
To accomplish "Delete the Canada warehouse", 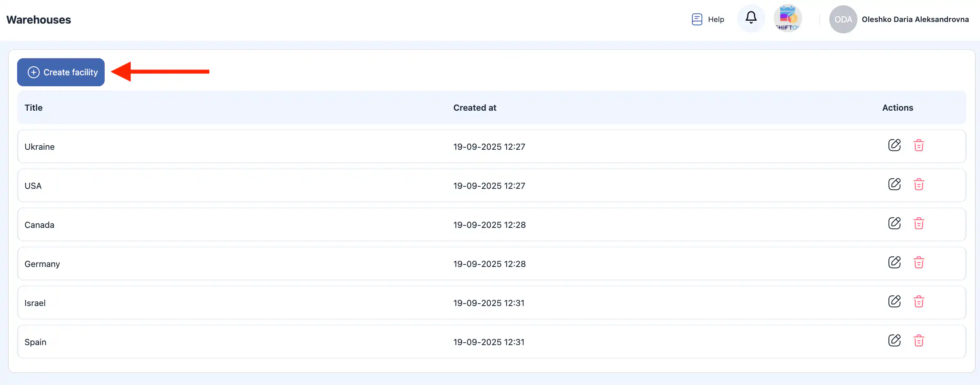I will pos(918,223).
